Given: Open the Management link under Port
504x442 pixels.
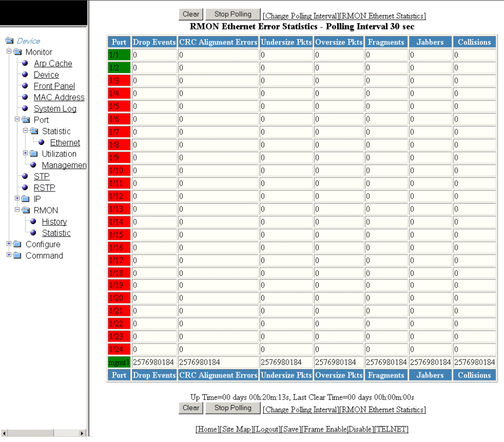Looking at the screenshot, I should pos(64,165).
